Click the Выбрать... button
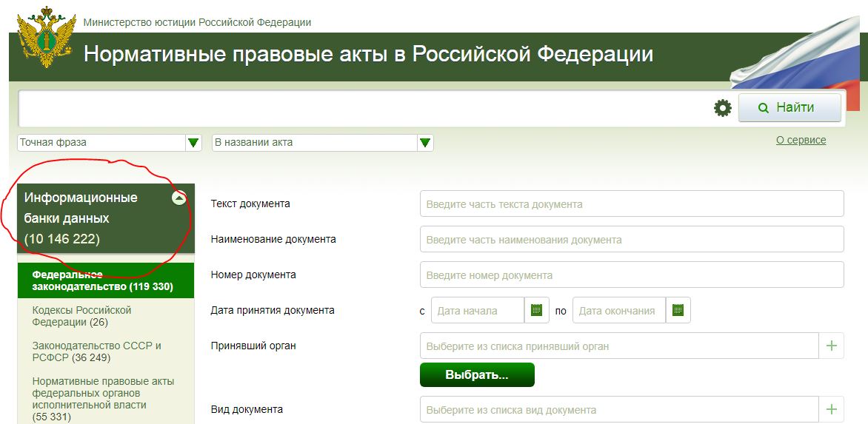868x424 pixels. [x=477, y=375]
